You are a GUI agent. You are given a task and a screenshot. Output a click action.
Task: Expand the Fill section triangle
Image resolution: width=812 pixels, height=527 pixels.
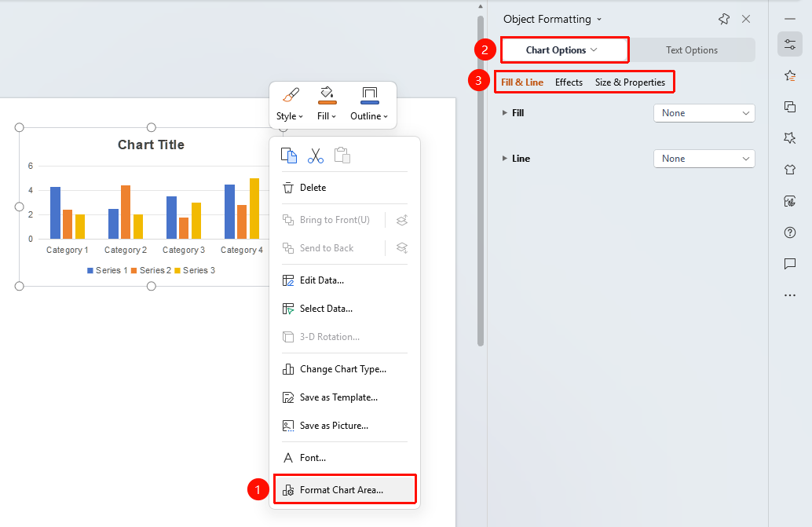[x=505, y=113]
